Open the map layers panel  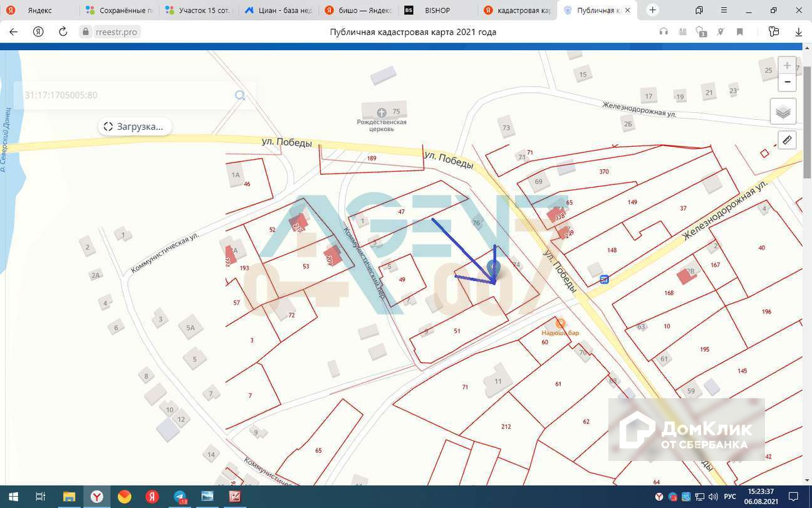coord(783,112)
